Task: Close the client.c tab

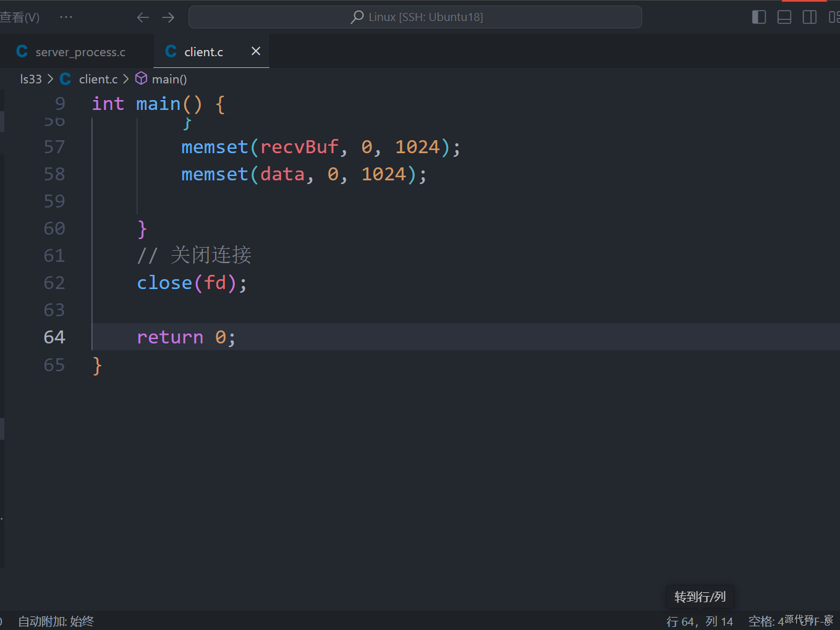Action: [x=255, y=51]
